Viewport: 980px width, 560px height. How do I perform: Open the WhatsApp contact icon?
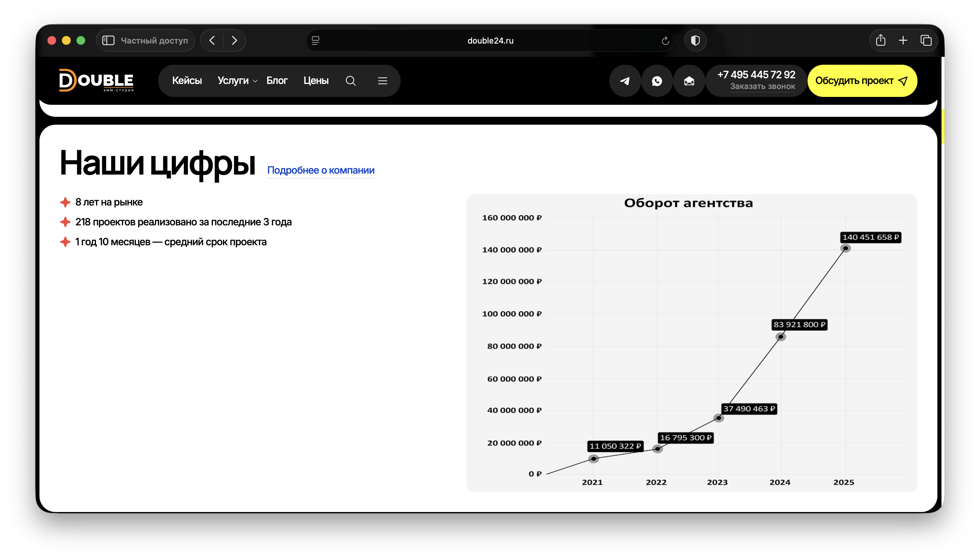(657, 81)
